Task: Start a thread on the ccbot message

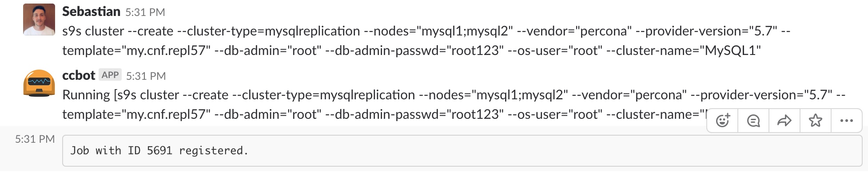Action: (x=753, y=121)
